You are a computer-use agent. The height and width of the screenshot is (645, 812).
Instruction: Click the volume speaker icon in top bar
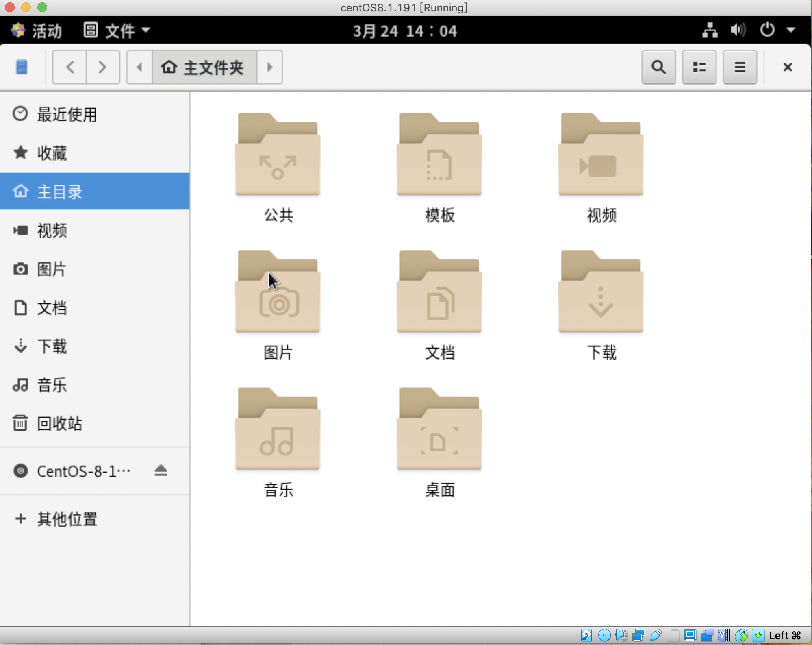[738, 31]
